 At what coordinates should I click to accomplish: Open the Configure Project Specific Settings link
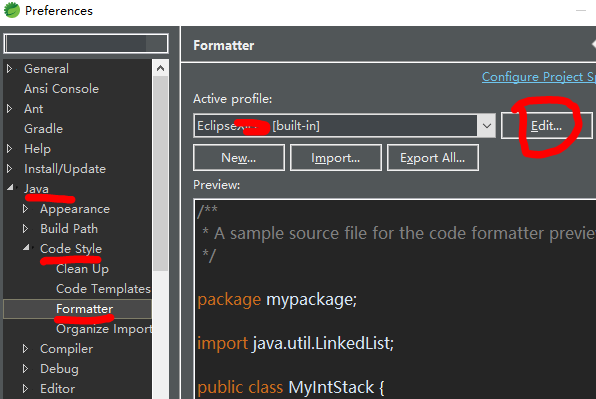[x=539, y=77]
